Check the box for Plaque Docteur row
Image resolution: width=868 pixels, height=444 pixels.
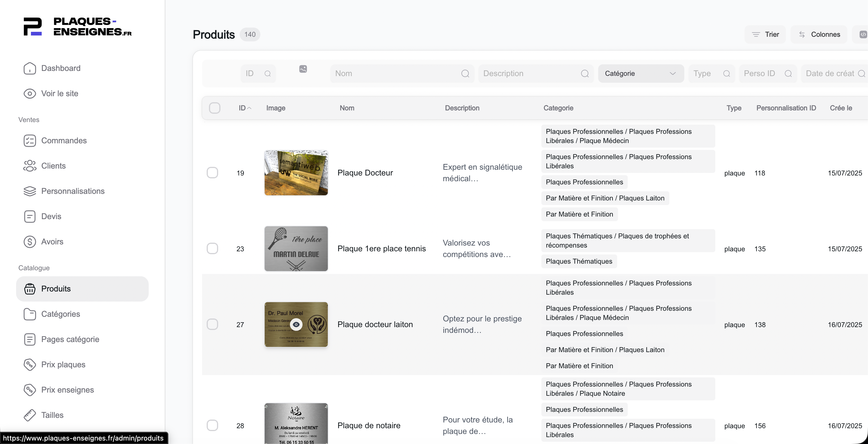212,173
